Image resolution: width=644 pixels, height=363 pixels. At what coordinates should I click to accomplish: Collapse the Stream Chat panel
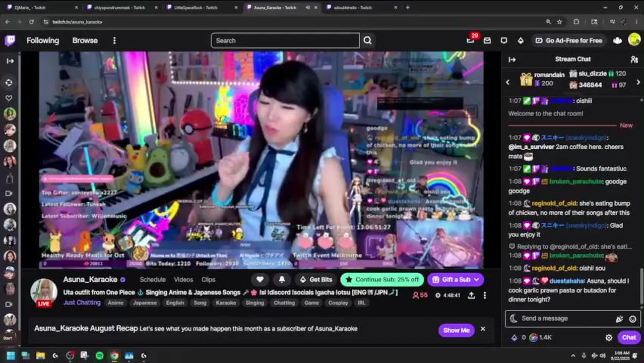click(512, 59)
